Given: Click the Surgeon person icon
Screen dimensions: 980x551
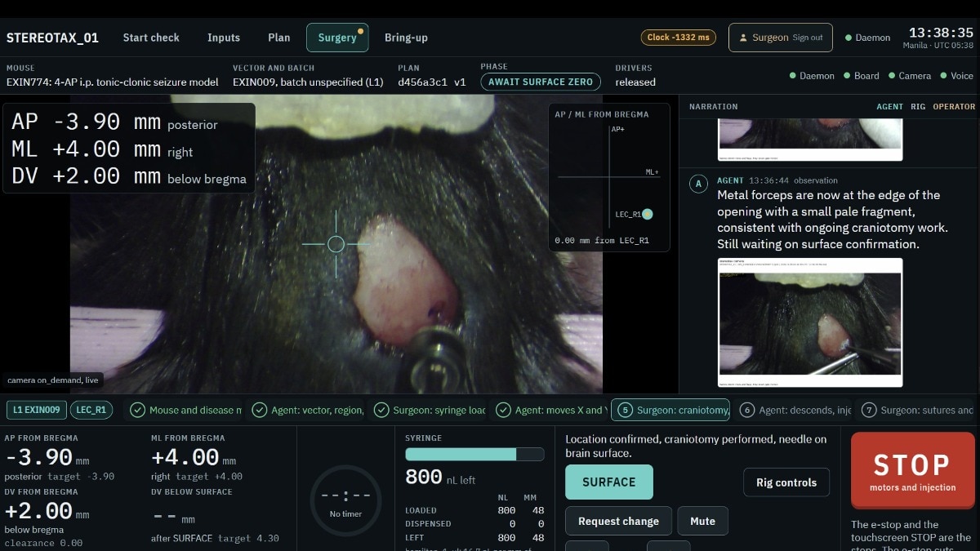Looking at the screenshot, I should pos(743,38).
